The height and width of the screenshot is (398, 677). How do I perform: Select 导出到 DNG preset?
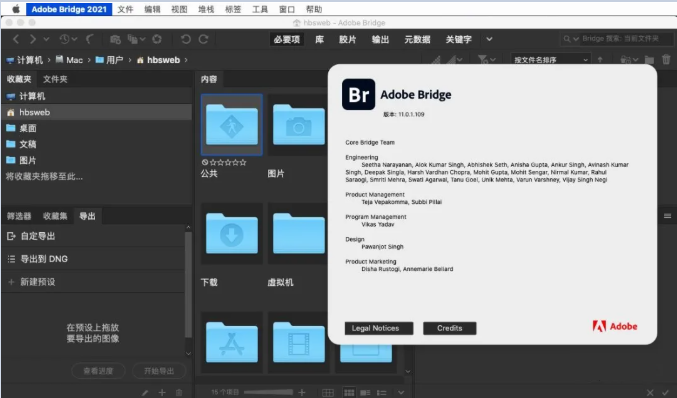[93, 259]
